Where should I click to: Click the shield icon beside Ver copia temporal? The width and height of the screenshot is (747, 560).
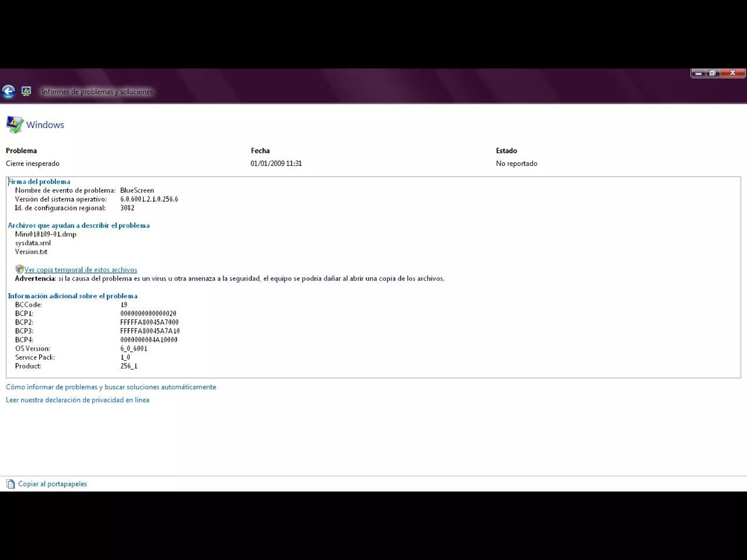pos(19,269)
